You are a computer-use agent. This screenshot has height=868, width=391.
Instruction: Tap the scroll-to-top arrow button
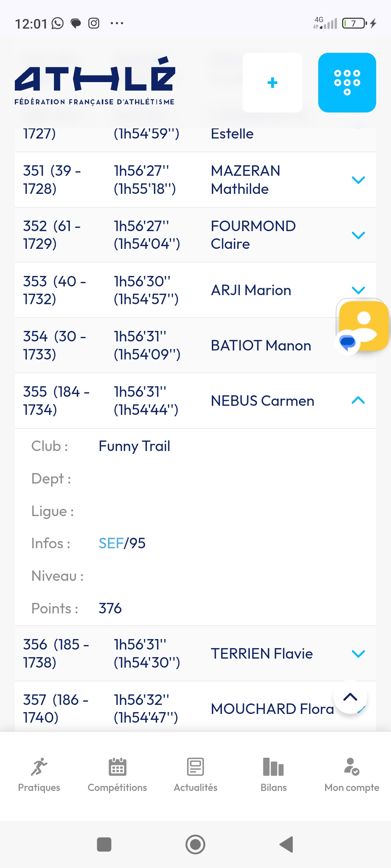coord(350,697)
